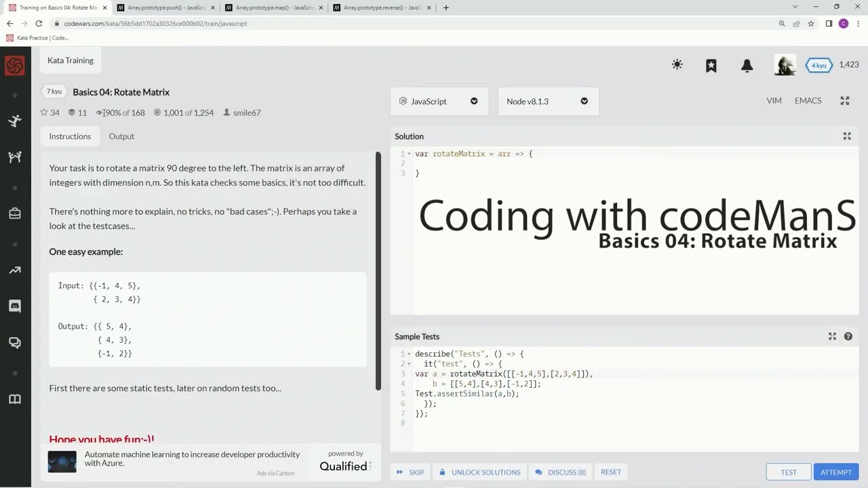
Task: Collapse fold arrow on sample tests line 2
Action: pos(409,364)
